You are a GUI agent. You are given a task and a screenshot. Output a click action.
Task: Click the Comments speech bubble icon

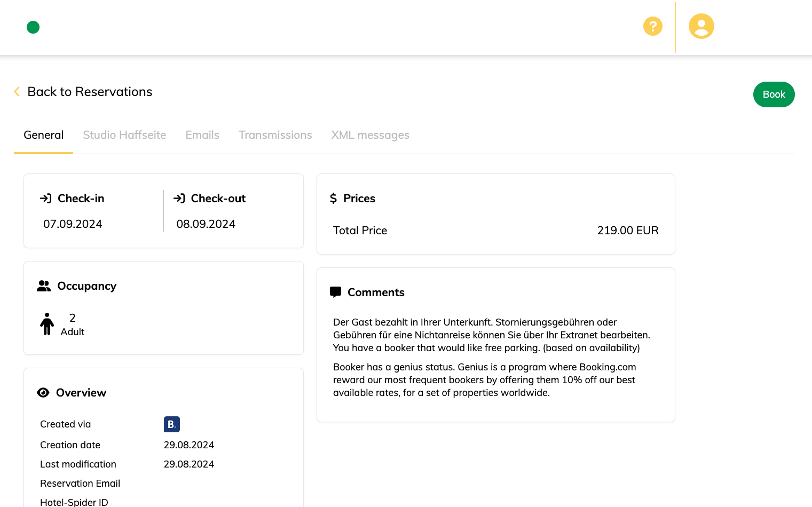(x=335, y=292)
